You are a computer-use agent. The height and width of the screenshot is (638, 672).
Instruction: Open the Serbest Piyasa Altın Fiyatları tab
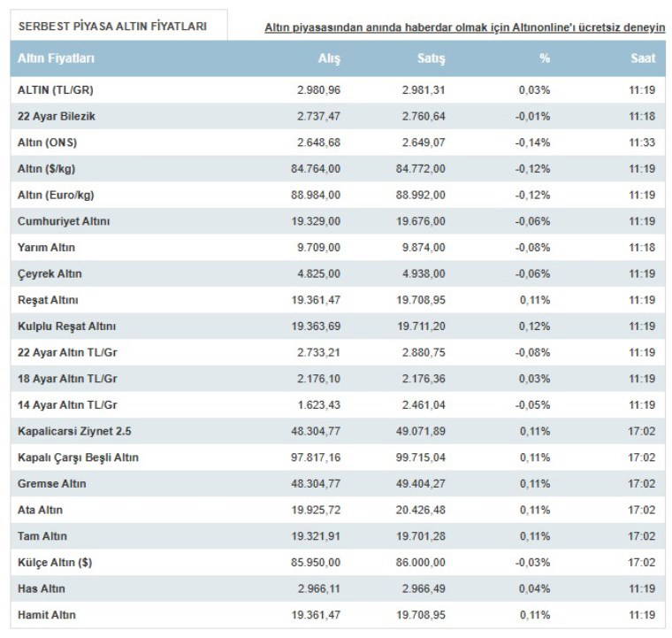click(112, 27)
